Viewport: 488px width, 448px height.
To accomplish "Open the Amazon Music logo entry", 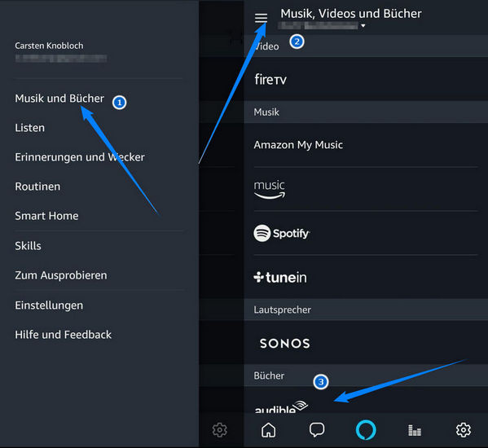I will pos(270,189).
